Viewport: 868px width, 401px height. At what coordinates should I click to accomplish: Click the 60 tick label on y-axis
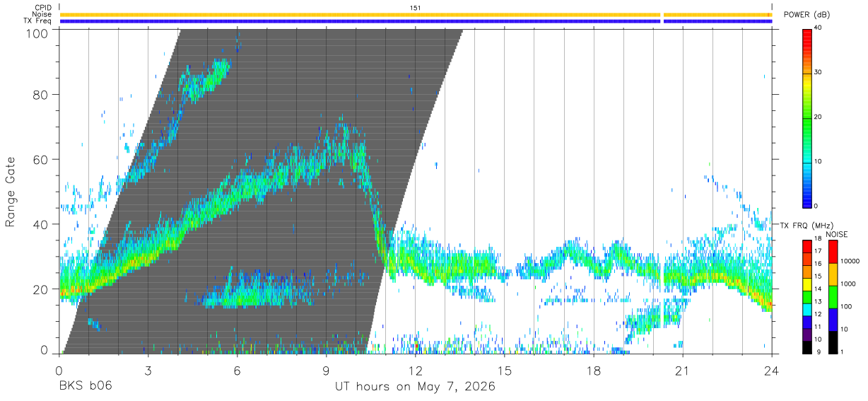[x=40, y=161]
